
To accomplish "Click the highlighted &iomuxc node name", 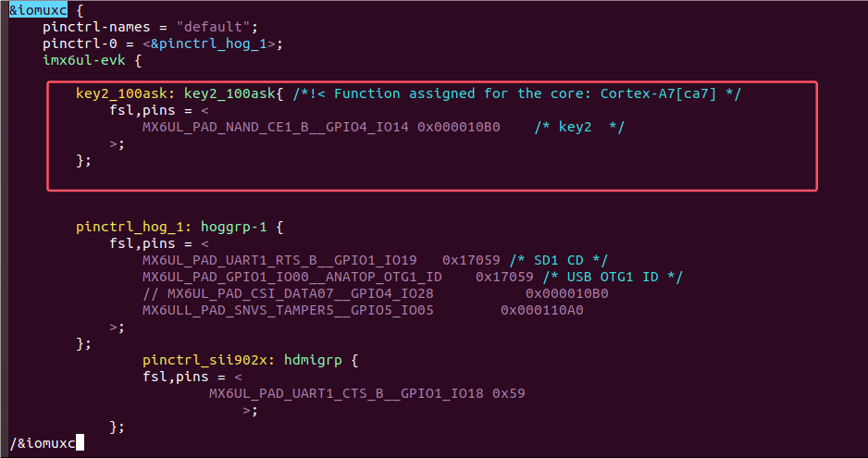I will 38,10.
